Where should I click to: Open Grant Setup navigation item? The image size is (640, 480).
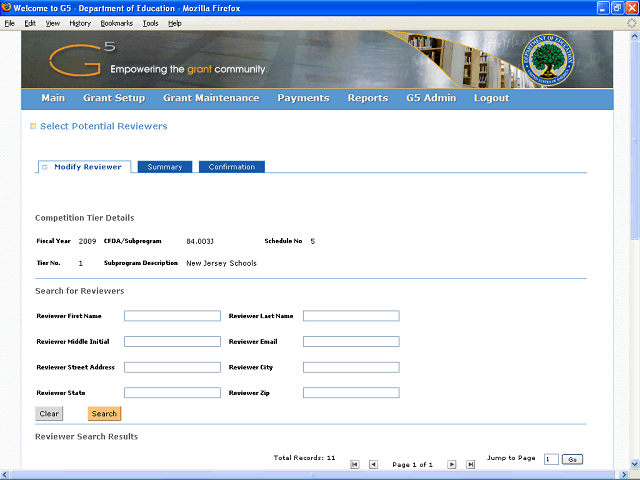pyautogui.click(x=114, y=98)
